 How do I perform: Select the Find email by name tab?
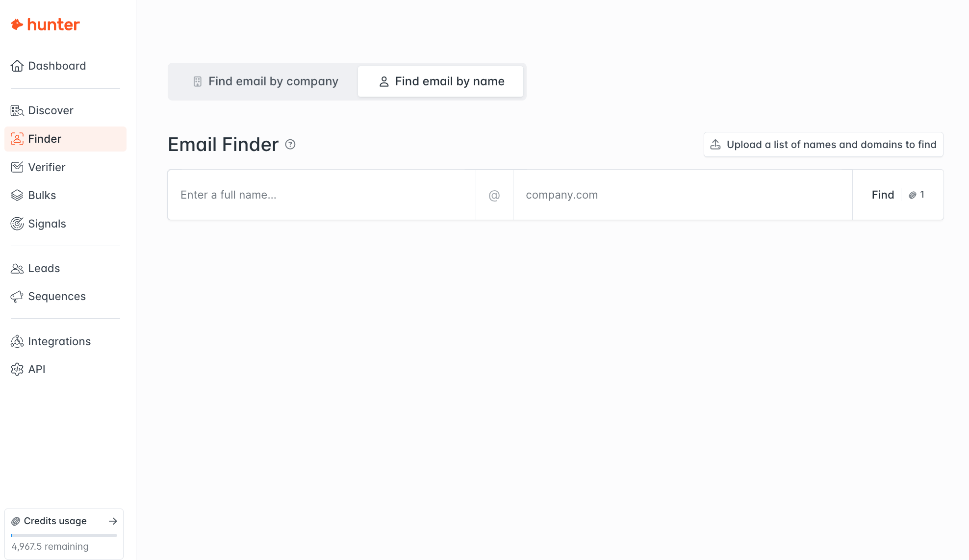pyautogui.click(x=441, y=81)
